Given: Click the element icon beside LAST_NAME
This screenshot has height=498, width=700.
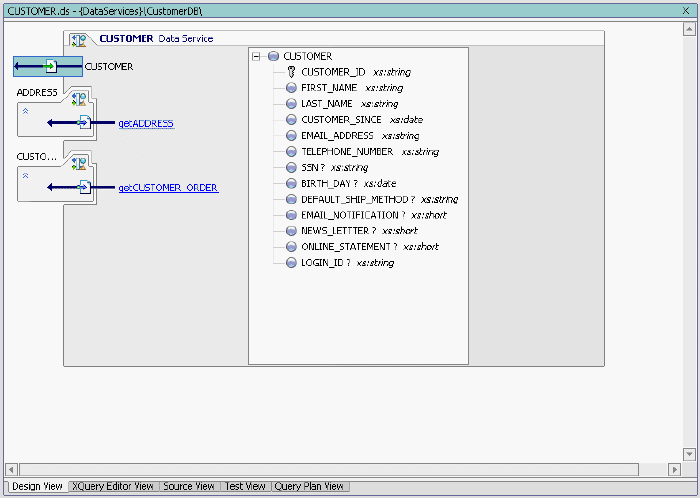Looking at the screenshot, I should coord(291,104).
